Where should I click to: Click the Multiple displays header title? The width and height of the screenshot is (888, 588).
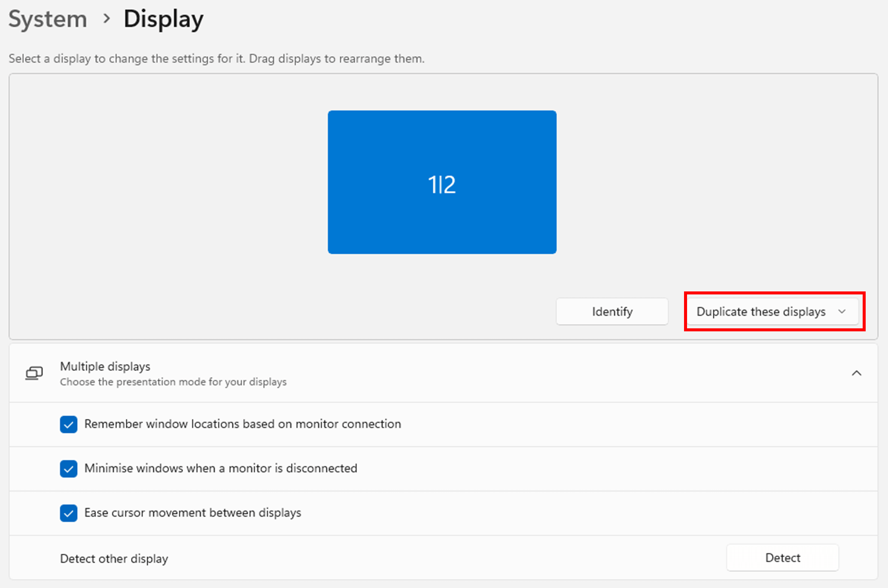[x=105, y=366]
